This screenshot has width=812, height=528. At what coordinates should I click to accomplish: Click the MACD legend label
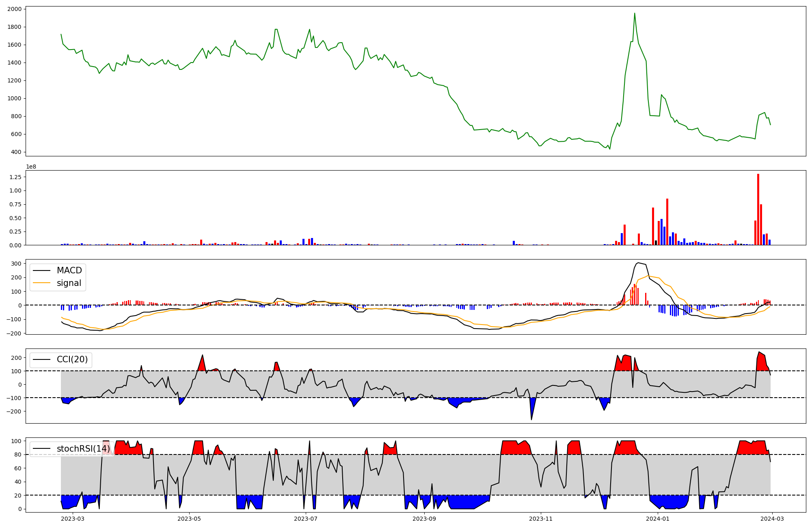tap(69, 270)
